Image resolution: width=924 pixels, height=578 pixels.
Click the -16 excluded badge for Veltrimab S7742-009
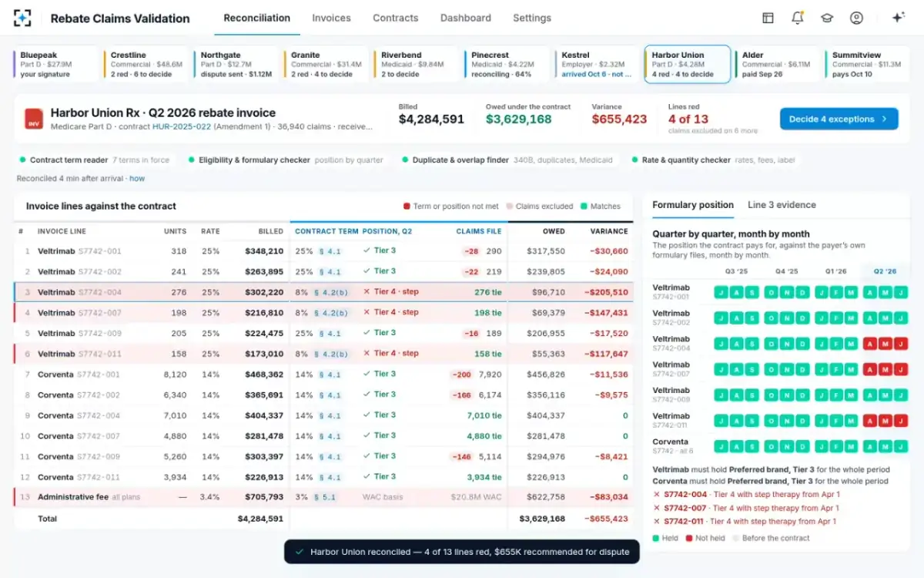point(470,333)
